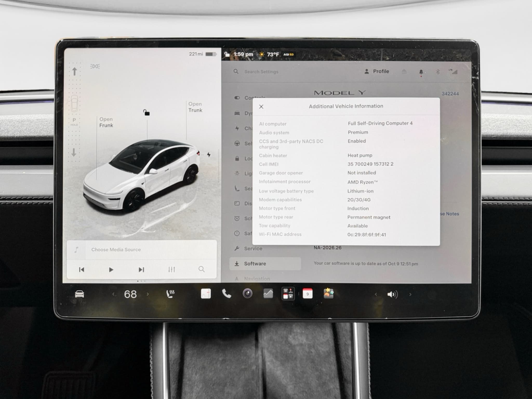Tap the AQI 53 air quality badge
The width and height of the screenshot is (532, 399).
pyautogui.click(x=288, y=54)
